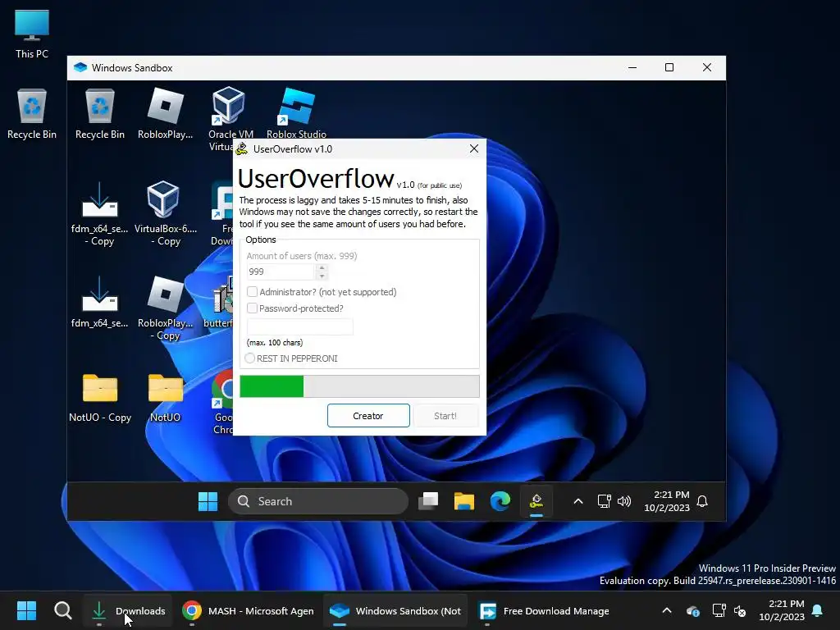Open host taskbar clock and date
The image size is (840, 630).
(x=782, y=610)
